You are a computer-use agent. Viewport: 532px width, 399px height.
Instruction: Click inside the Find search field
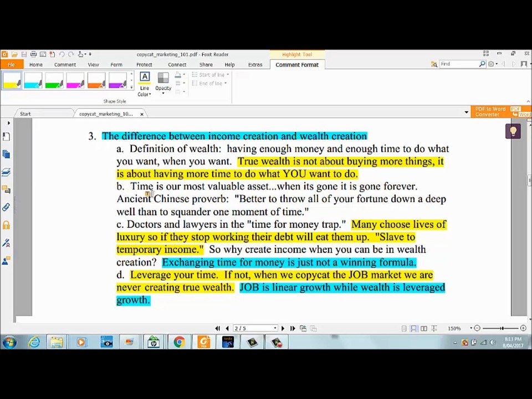(x=459, y=64)
